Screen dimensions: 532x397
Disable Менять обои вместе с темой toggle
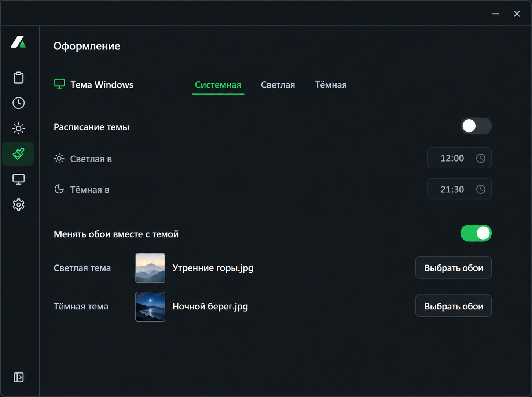click(x=476, y=233)
